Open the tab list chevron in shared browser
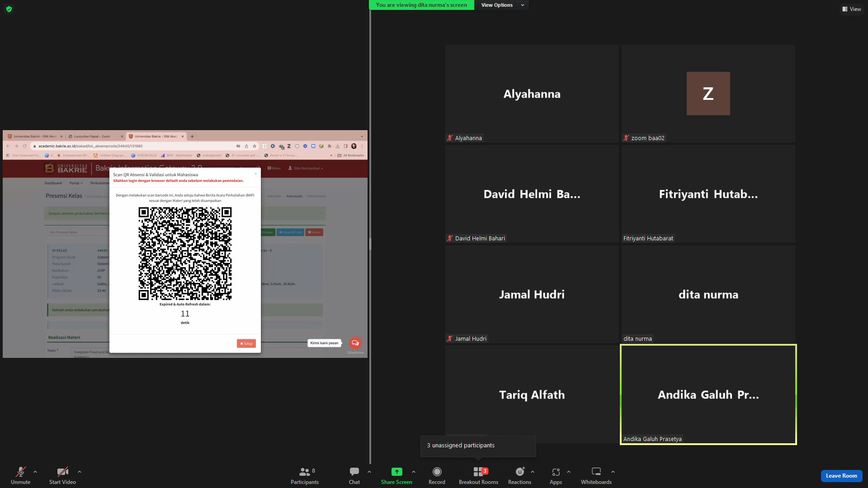Viewport: 868px width, 488px height. pyautogui.click(x=362, y=136)
